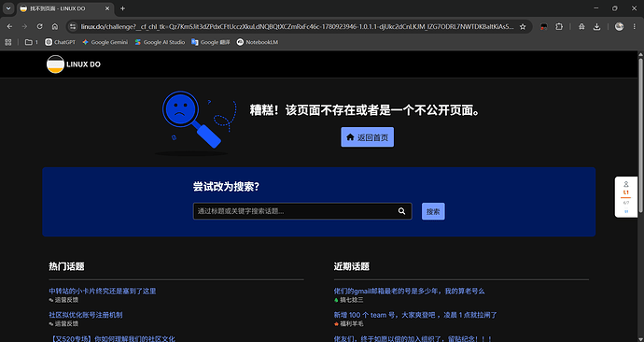Open 运营反馈 category under 社区拟优化 topic
644x342 pixels.
[x=63, y=324]
